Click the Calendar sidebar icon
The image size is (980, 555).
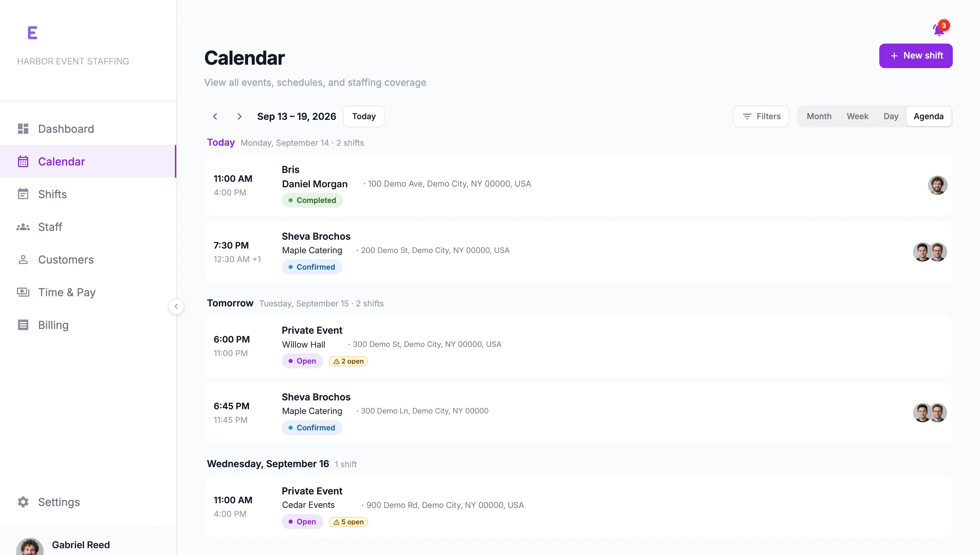coord(23,162)
